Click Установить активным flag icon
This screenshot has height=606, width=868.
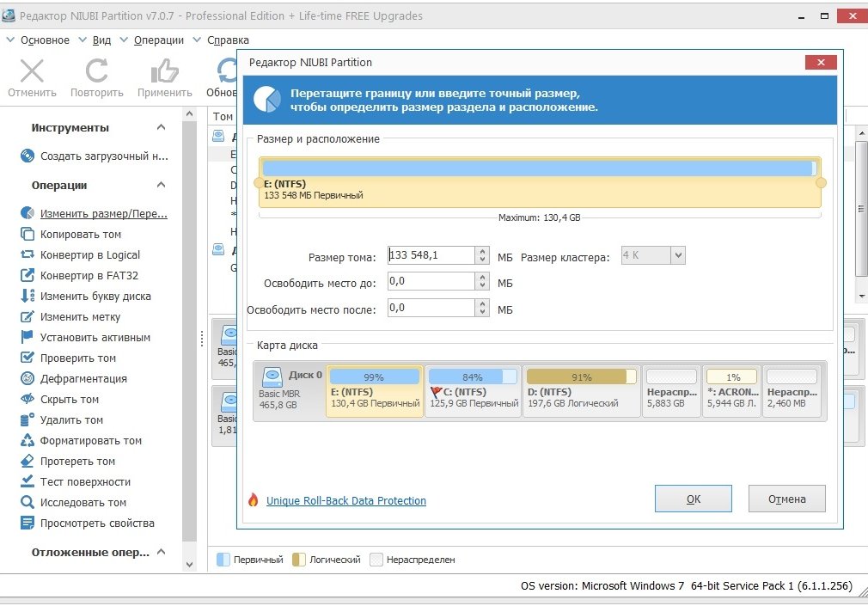click(28, 337)
